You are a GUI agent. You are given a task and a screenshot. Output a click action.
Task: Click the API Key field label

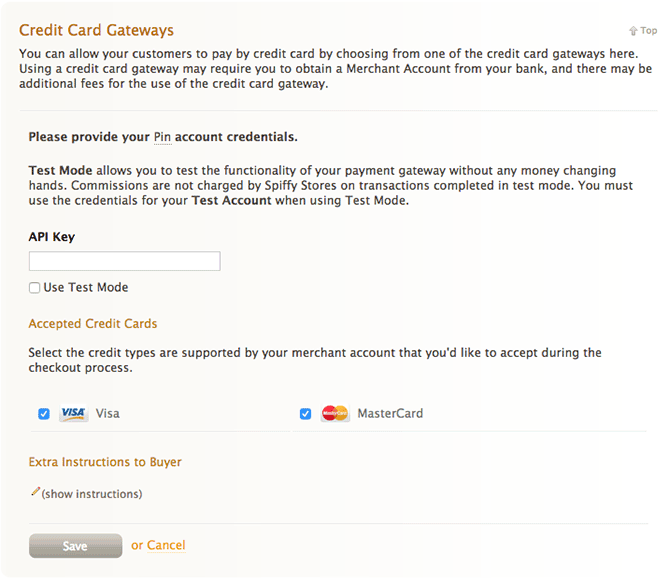pyautogui.click(x=52, y=237)
